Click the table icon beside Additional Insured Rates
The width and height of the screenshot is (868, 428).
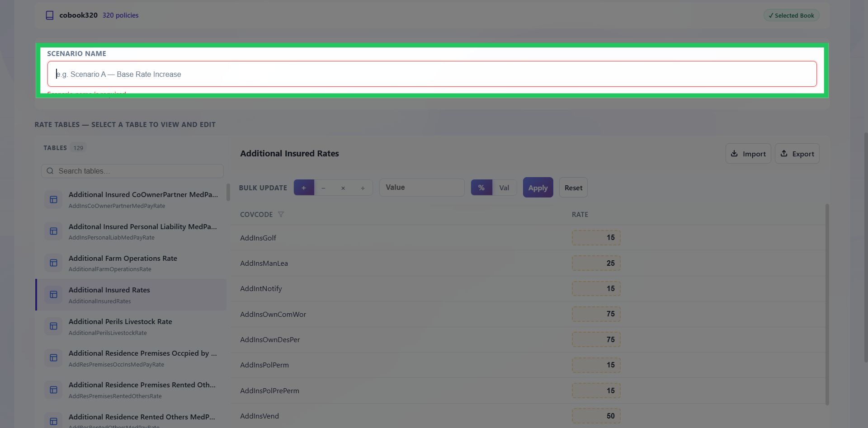click(53, 295)
